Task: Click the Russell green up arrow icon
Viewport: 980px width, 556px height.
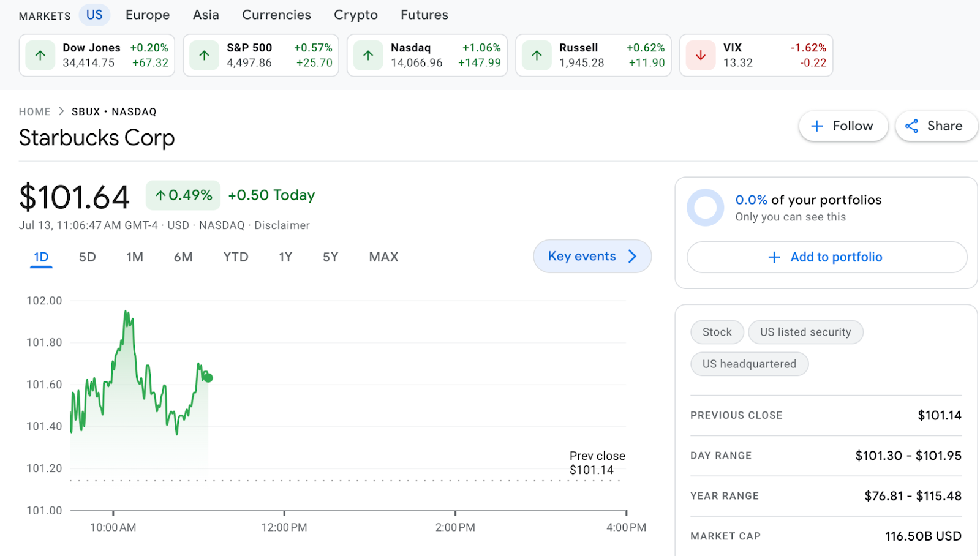Action: pos(537,55)
